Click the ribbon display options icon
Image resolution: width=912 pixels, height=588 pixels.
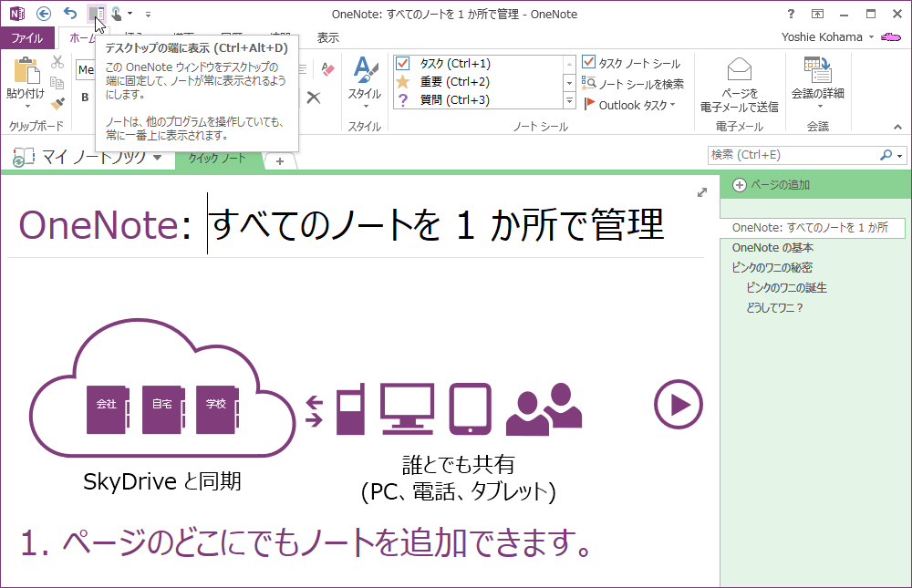point(817,14)
